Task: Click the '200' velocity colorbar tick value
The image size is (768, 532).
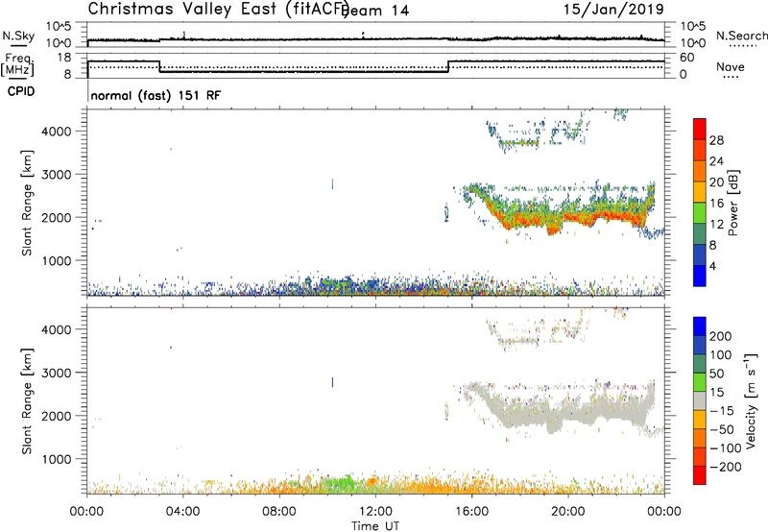Action: pyautogui.click(x=720, y=336)
